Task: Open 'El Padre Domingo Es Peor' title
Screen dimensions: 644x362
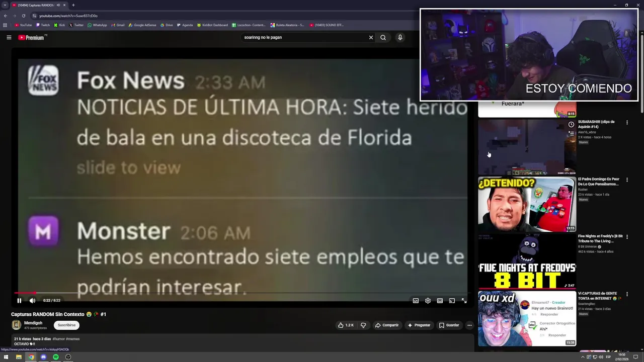Action: click(x=599, y=182)
